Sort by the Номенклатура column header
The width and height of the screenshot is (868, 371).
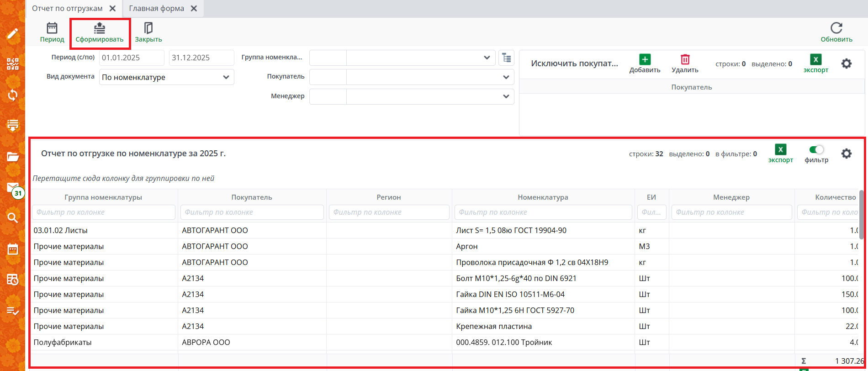click(543, 197)
